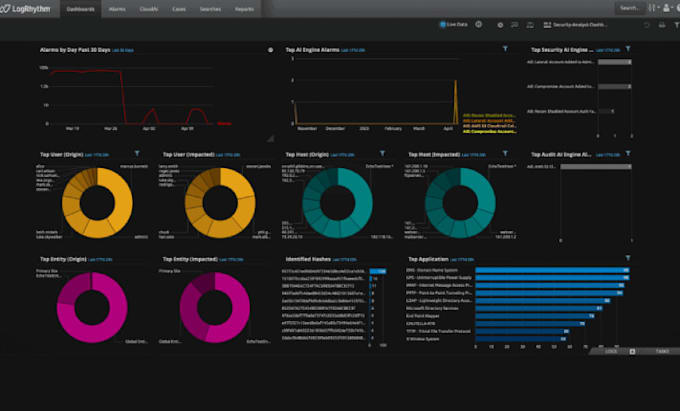Image resolution: width=680 pixels, height=411 pixels.
Task: Click the Search input field
Action: [x=630, y=8]
